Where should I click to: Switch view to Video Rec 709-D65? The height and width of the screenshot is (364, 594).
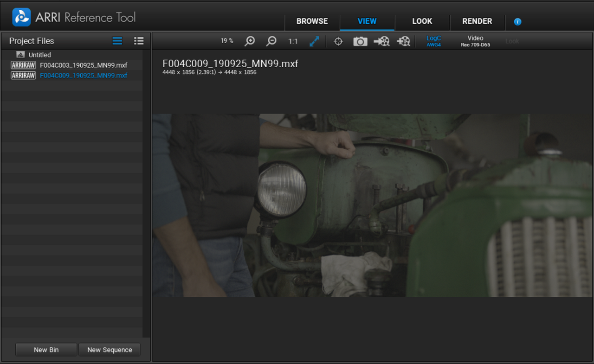pyautogui.click(x=475, y=41)
